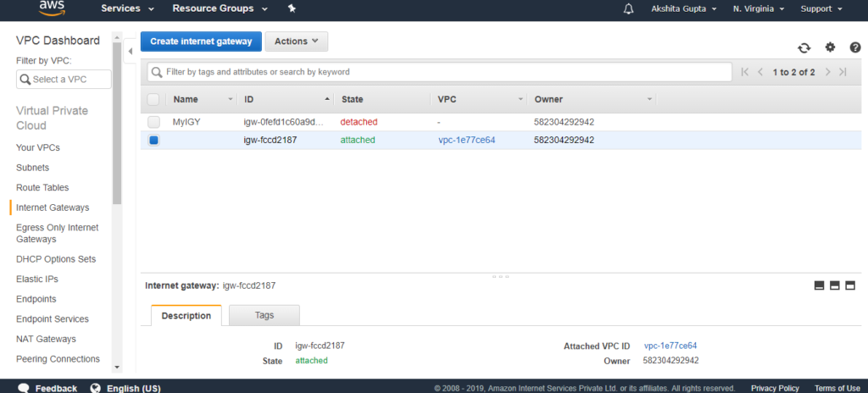The image size is (868, 393).
Task: Refresh the internet gateways list
Action: point(804,48)
